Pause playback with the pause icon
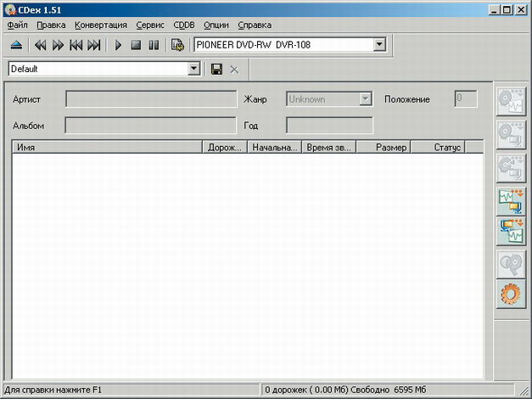 pyautogui.click(x=154, y=45)
